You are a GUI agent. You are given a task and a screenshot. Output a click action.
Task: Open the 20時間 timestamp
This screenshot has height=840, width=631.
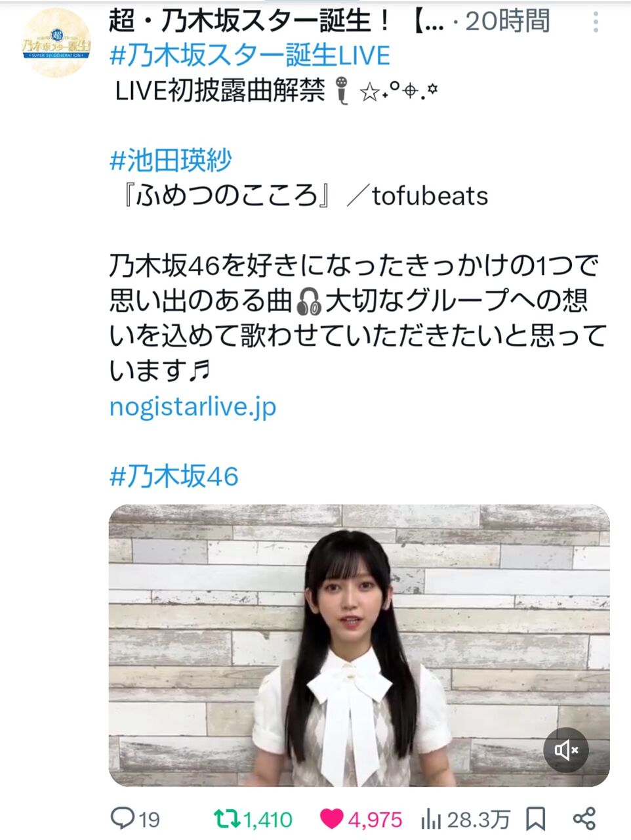coord(507,21)
